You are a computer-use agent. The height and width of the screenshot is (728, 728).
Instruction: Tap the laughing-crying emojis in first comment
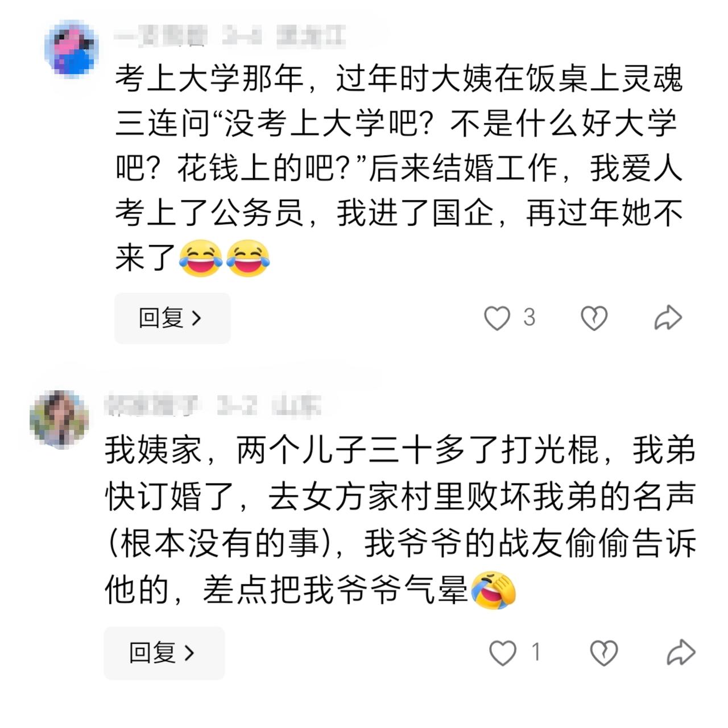(224, 258)
